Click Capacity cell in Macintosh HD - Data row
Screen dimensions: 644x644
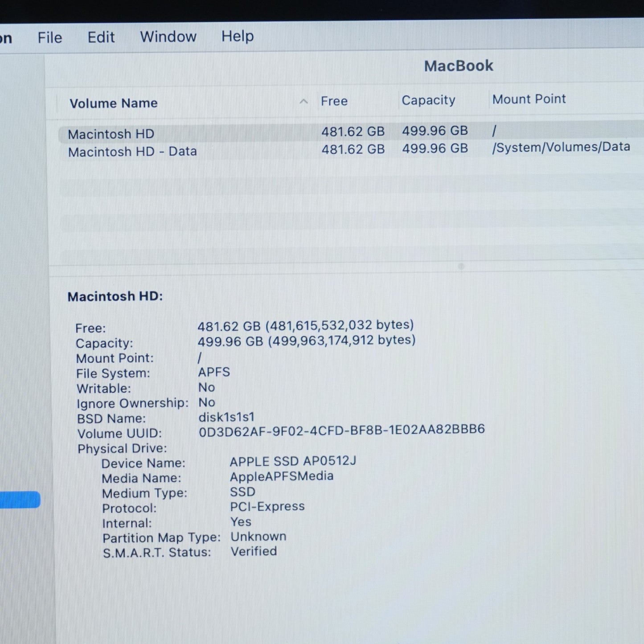coord(435,148)
